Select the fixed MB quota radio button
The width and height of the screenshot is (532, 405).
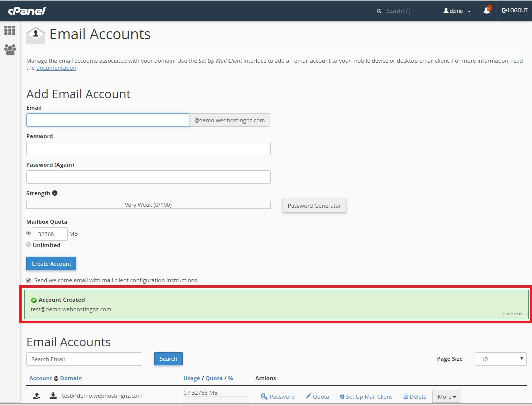(28, 233)
